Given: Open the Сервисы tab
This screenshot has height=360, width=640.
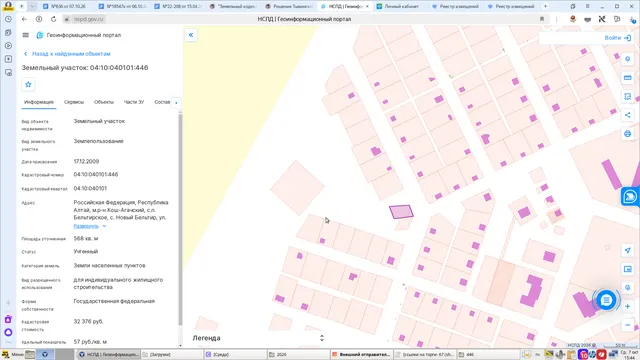Looking at the screenshot, I should pos(74,102).
